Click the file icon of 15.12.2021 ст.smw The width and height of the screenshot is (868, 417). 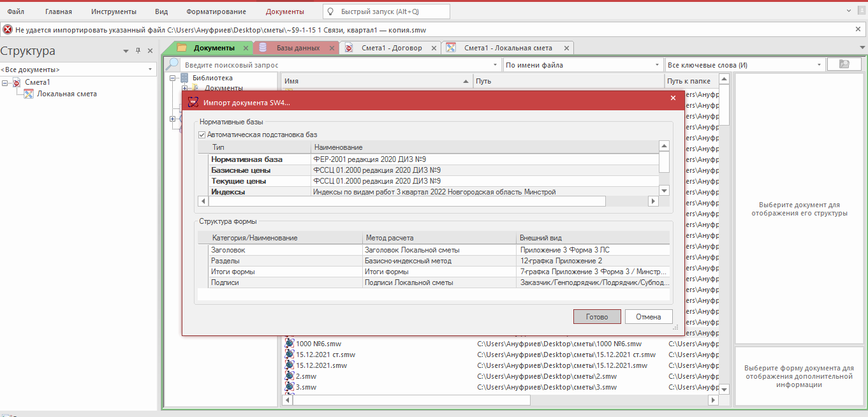pyautogui.click(x=290, y=355)
